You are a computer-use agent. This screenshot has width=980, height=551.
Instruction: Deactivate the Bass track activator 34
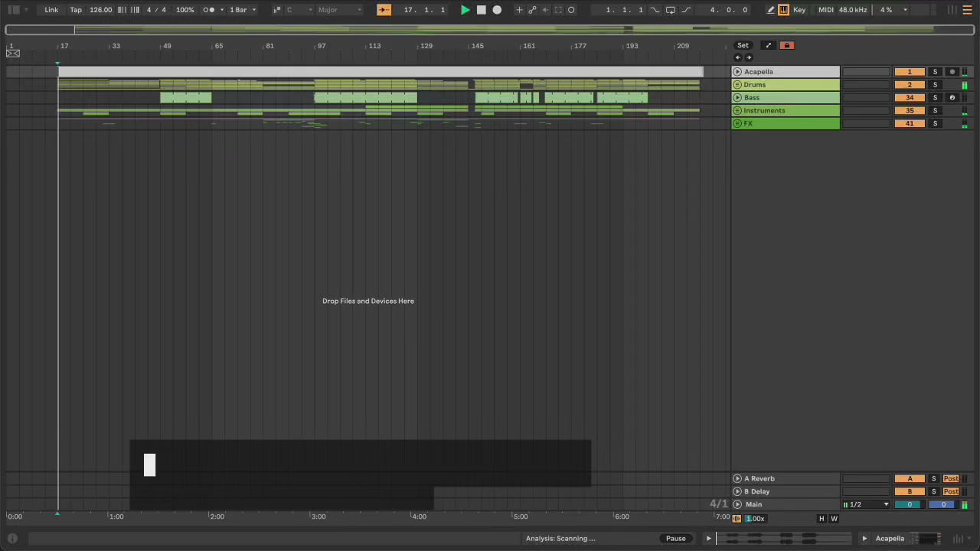909,98
